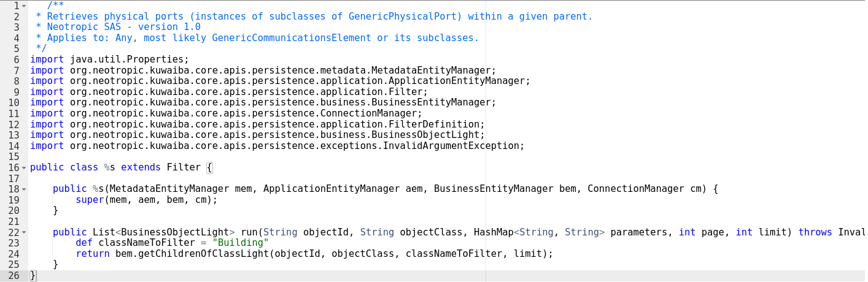Click line number 6 in the gutter
This screenshot has width=868, height=282.
17,59
